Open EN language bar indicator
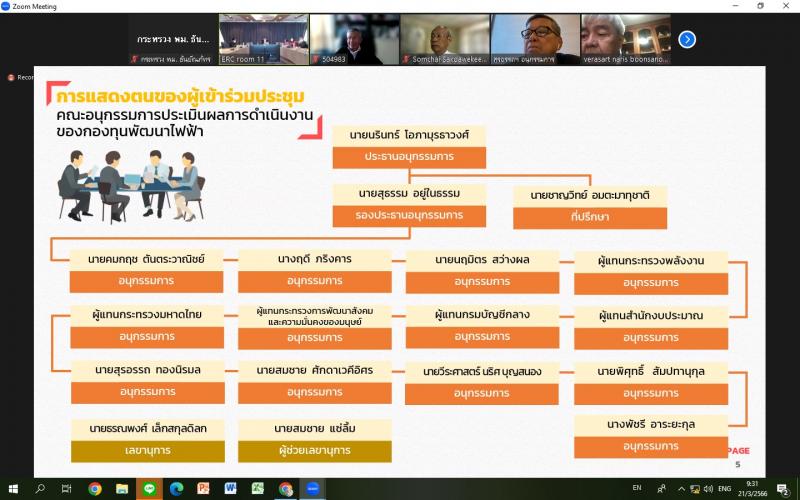Image resolution: width=800 pixels, height=500 pixels. tap(637, 488)
